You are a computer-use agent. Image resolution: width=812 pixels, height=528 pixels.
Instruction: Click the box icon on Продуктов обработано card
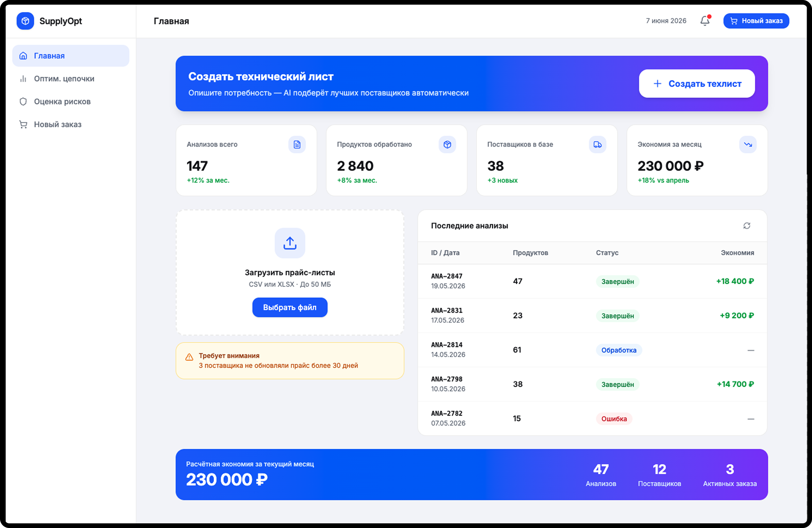point(447,145)
